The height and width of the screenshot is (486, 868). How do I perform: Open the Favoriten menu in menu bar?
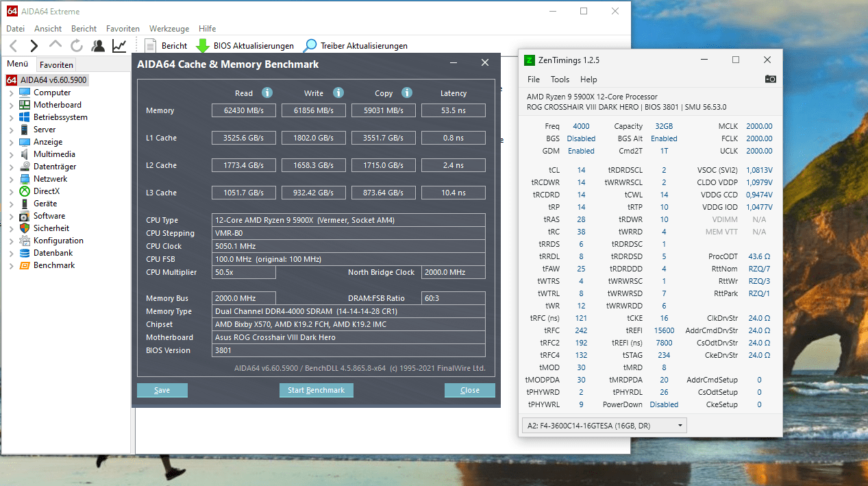tap(123, 29)
